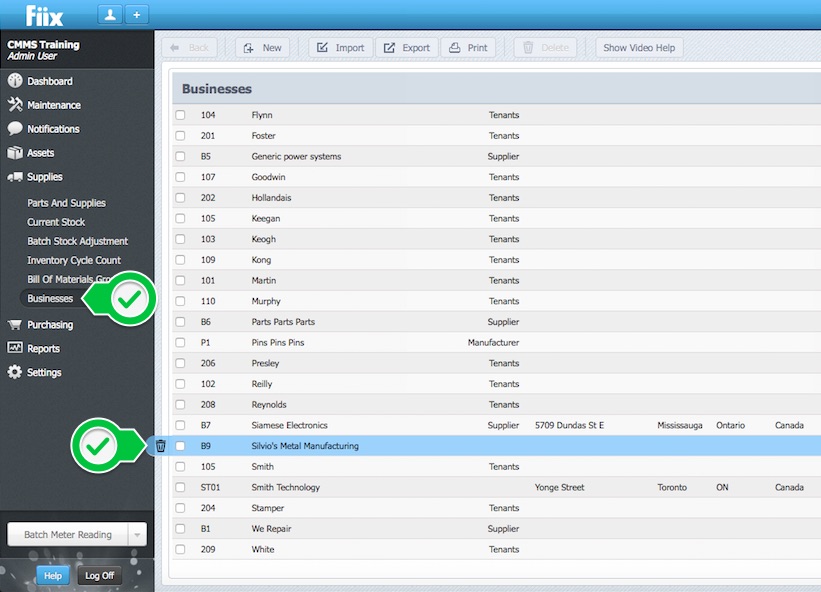The image size is (821, 592).
Task: Tick the checkbox for 104 Flynn
Action: click(180, 115)
